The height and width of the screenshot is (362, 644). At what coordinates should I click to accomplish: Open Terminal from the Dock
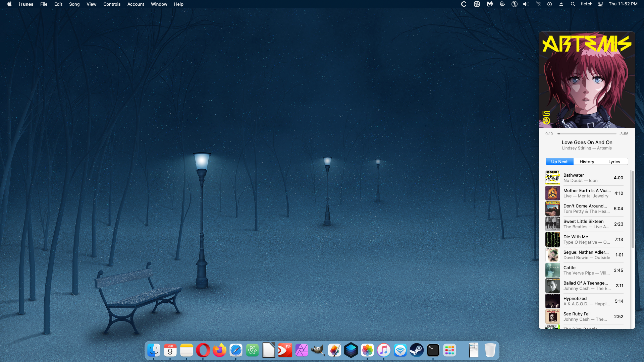(x=433, y=351)
